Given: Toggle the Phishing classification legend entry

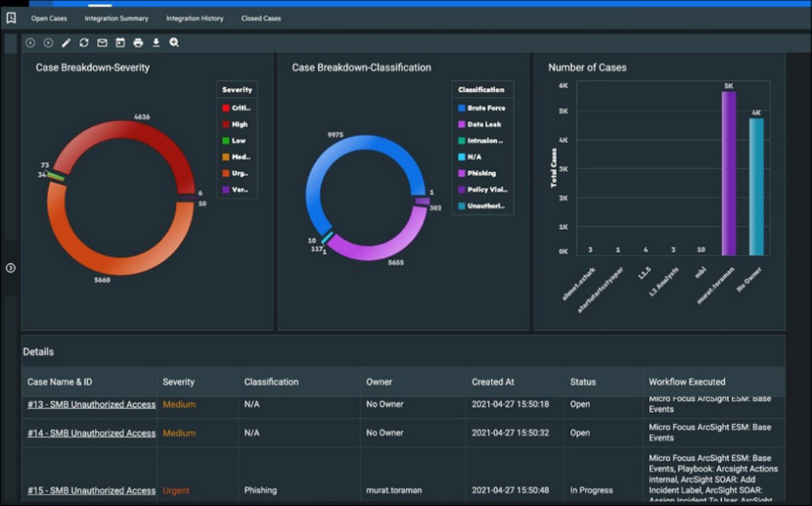Looking at the screenshot, I should (477, 174).
